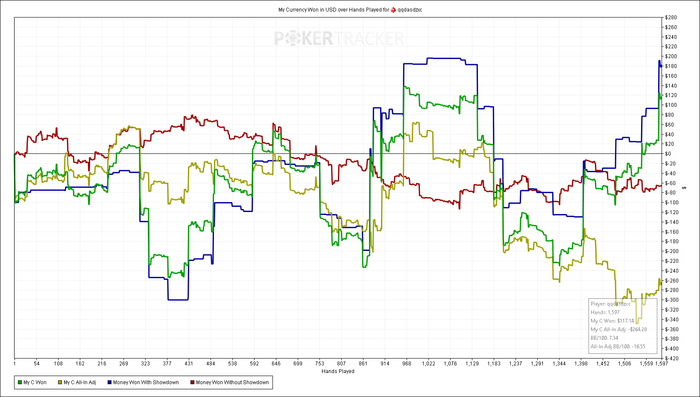Click the x-axis tick label '1,183'

493,364
